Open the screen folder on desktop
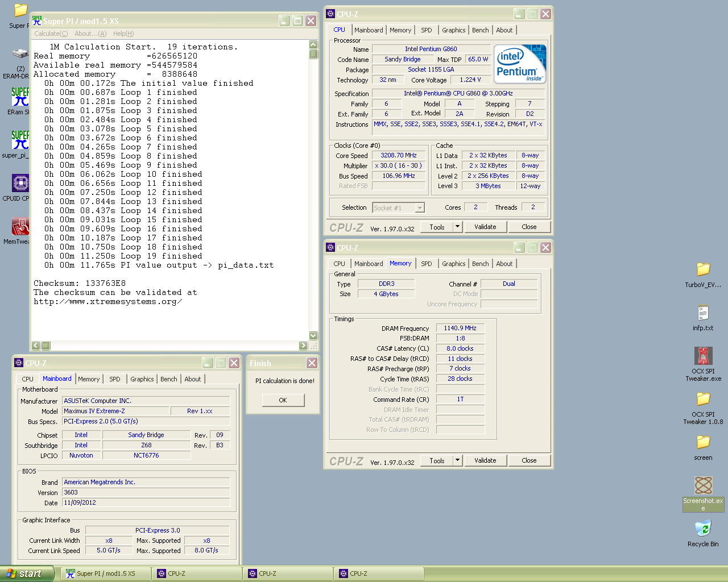 pyautogui.click(x=703, y=442)
